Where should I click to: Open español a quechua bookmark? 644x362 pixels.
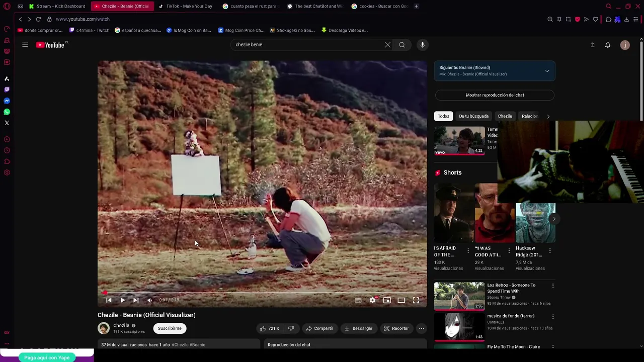(x=138, y=30)
